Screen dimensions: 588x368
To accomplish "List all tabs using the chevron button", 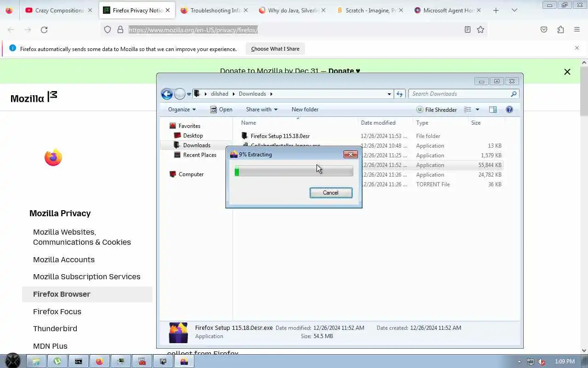I will point(514,10).
